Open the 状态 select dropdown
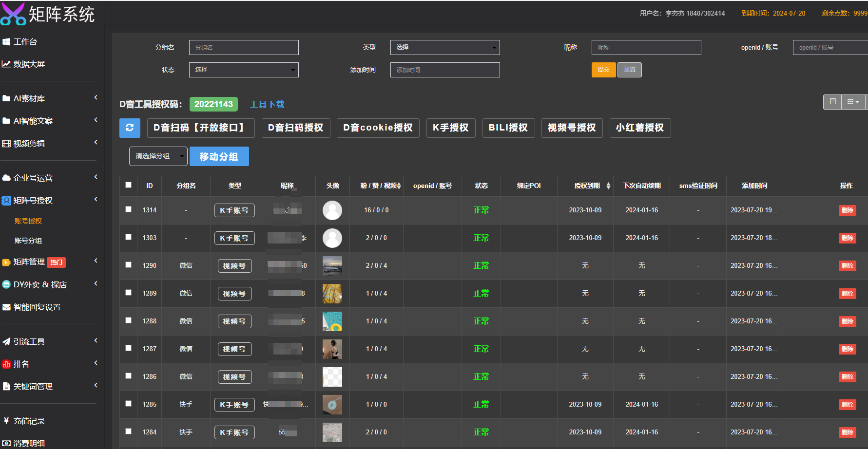 (x=244, y=70)
